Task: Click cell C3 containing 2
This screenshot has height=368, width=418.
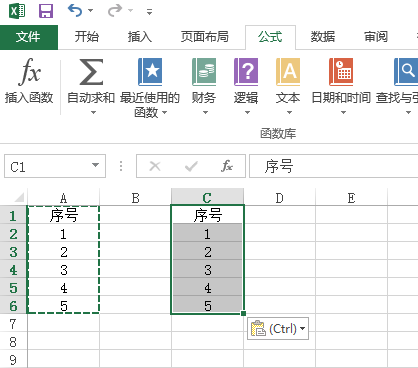Action: 207,252
